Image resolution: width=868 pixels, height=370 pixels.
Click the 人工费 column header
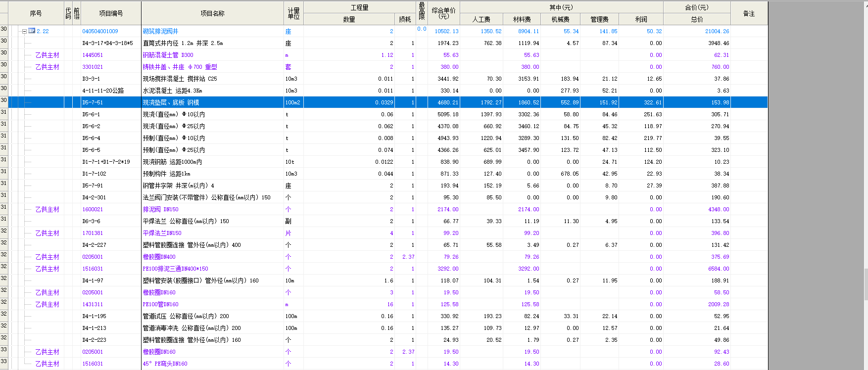[481, 19]
